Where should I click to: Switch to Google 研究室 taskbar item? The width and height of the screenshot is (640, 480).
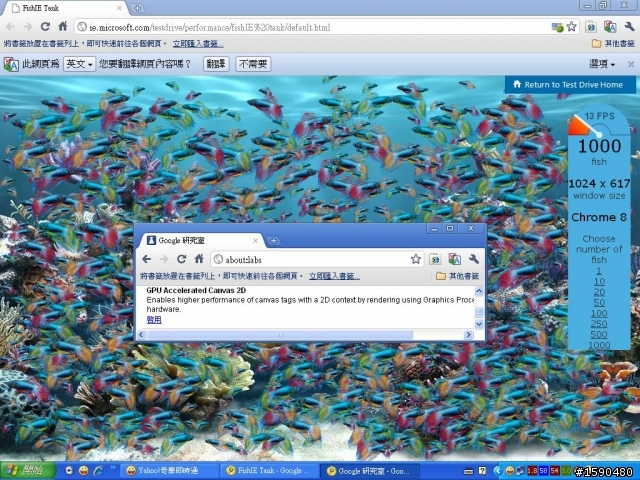pyautogui.click(x=371, y=471)
